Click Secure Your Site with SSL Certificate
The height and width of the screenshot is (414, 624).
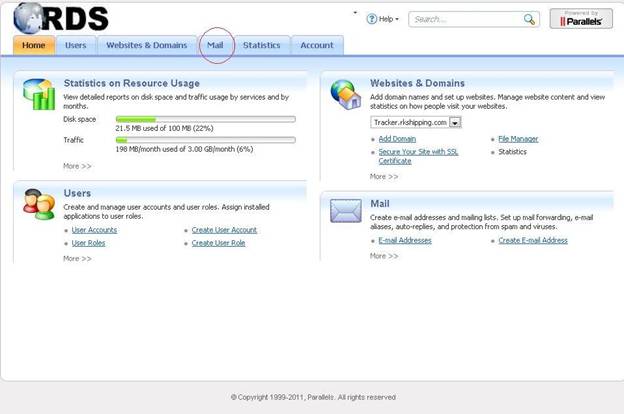tap(418, 156)
